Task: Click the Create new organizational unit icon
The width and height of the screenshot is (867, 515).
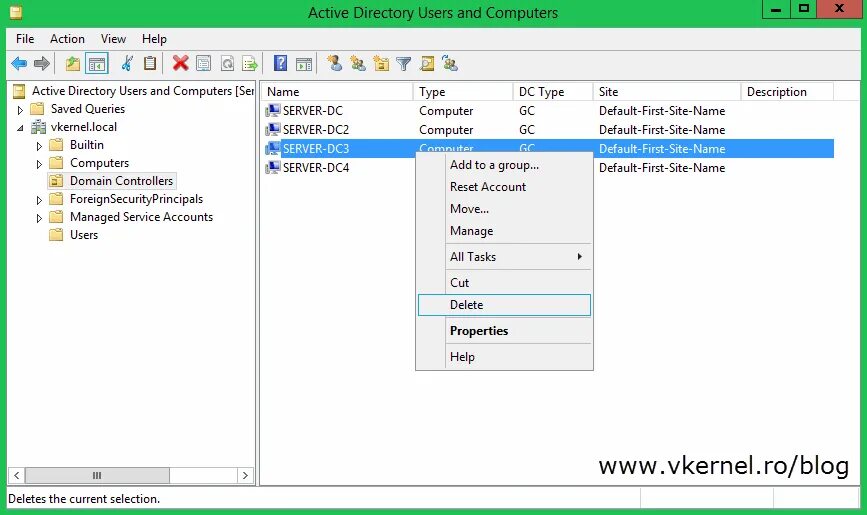Action: click(x=381, y=64)
